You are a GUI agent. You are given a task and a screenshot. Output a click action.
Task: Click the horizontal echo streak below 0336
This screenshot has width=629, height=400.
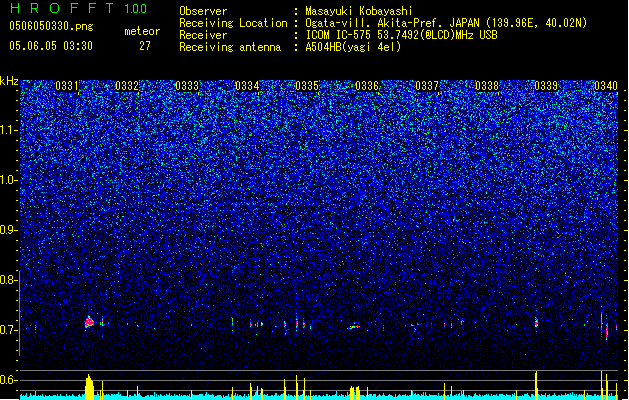(x=354, y=327)
